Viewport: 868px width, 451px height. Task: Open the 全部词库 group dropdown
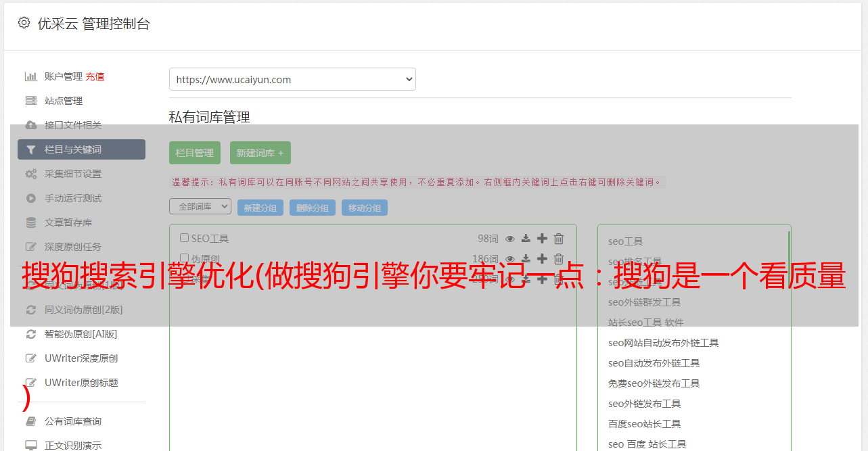200,206
